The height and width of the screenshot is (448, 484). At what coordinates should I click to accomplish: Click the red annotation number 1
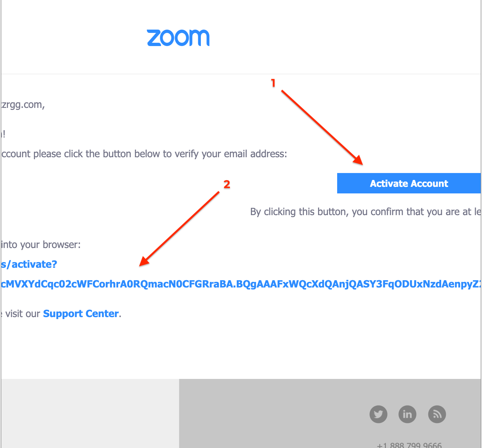[x=273, y=83]
